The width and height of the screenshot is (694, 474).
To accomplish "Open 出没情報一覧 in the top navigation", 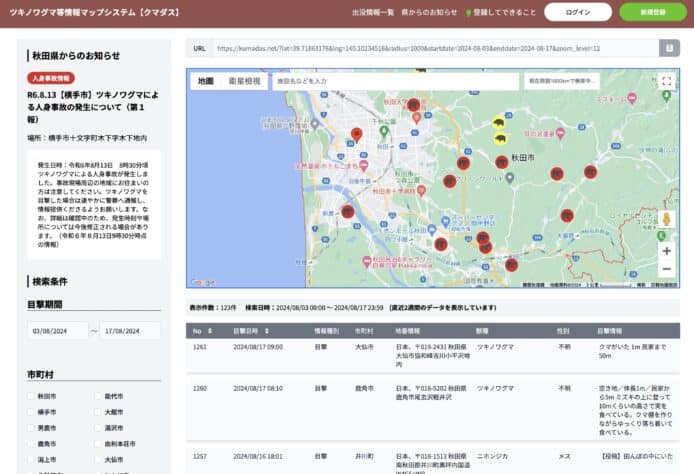I will 372,13.
